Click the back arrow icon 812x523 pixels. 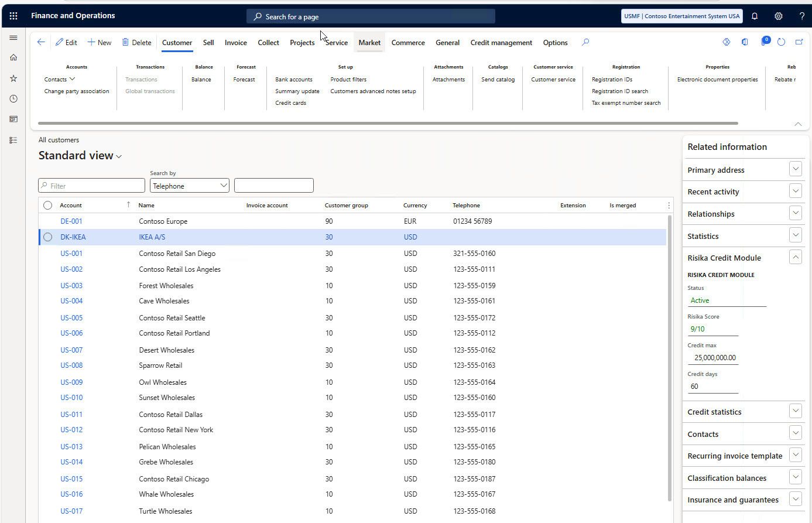coord(41,42)
